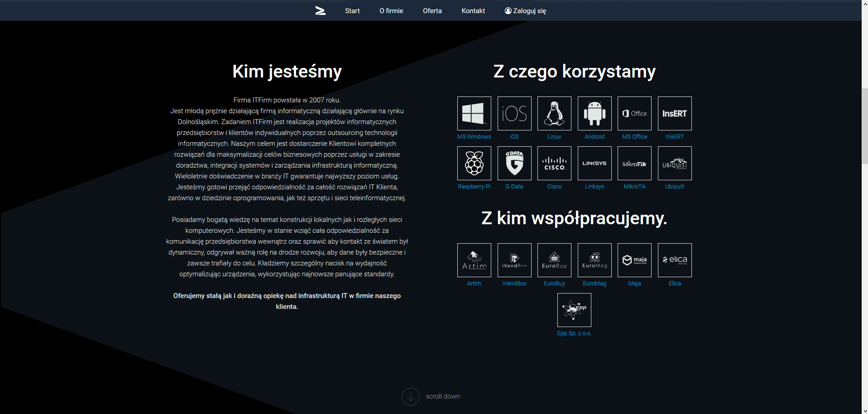Viewport: 868px width, 414px height.
Task: Click the Zaloguj się login link
Action: pyautogui.click(x=525, y=11)
